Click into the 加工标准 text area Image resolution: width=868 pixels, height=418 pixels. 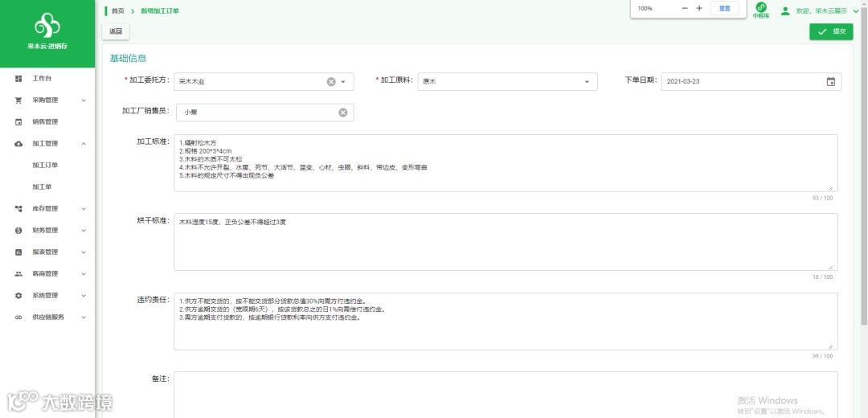(506, 162)
